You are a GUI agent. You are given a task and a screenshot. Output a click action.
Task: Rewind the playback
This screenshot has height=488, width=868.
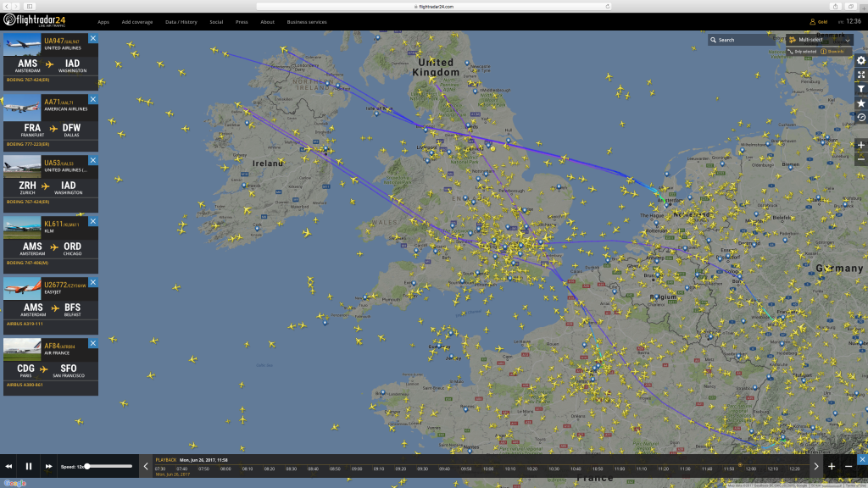pyautogui.click(x=8, y=467)
